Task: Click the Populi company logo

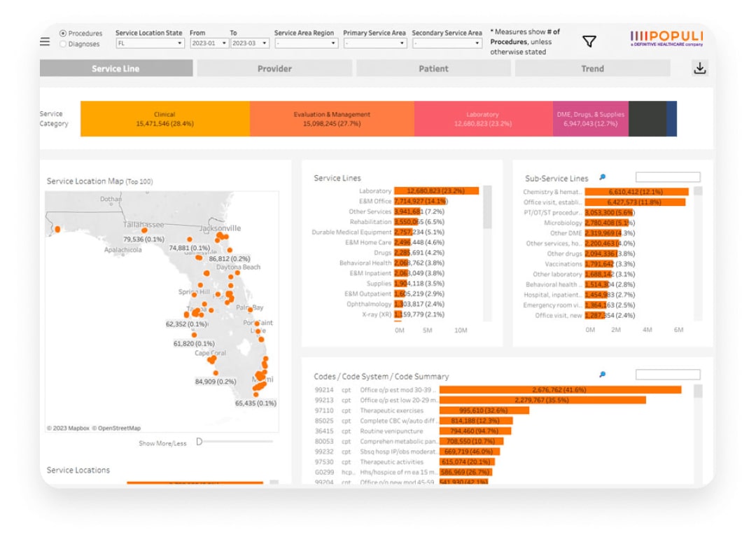Action: click(x=666, y=37)
